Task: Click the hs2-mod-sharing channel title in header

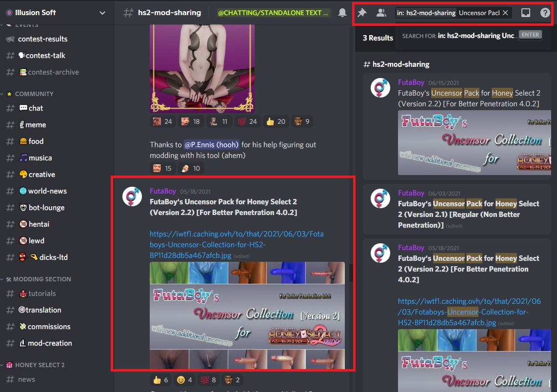Action: pos(169,13)
